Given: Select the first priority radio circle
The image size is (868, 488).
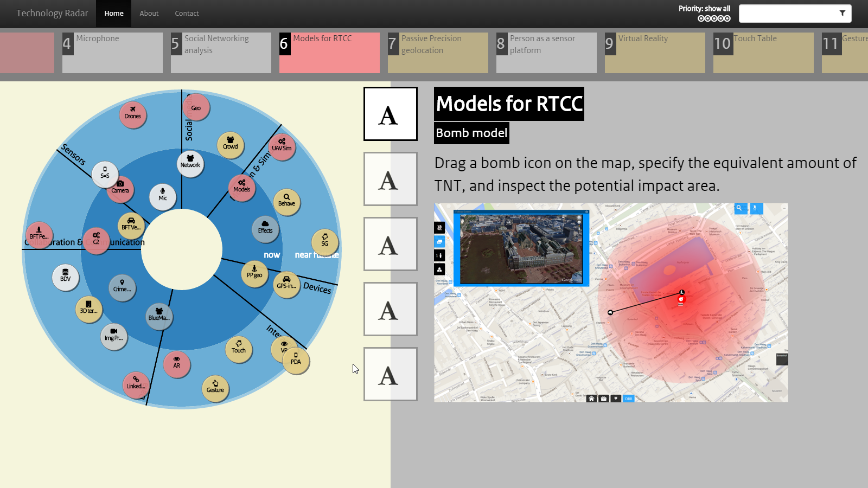Looking at the screenshot, I should tap(701, 18).
